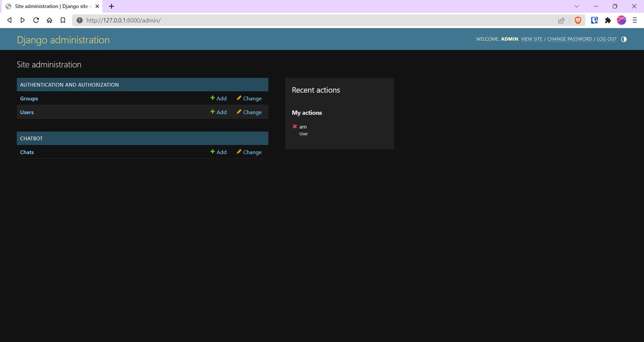
Task: Bookmark this page with the bookmark icon
Action: click(63, 20)
